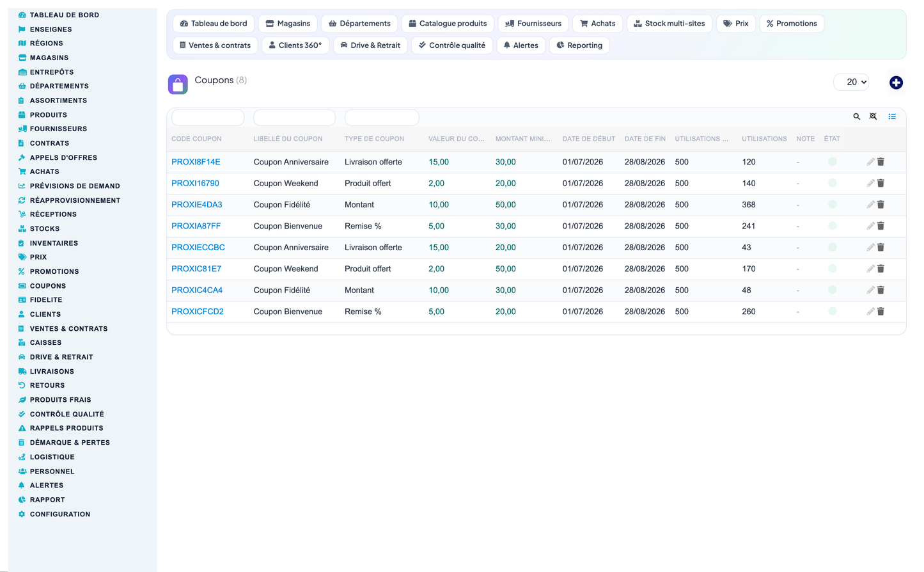This screenshot has height=572, width=924.
Task: Edit coupon PROXIA87FF with pencil icon
Action: [870, 226]
